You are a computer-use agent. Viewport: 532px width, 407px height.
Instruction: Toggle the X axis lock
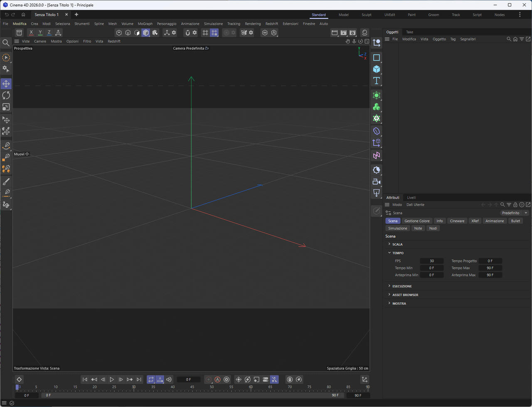click(31, 33)
